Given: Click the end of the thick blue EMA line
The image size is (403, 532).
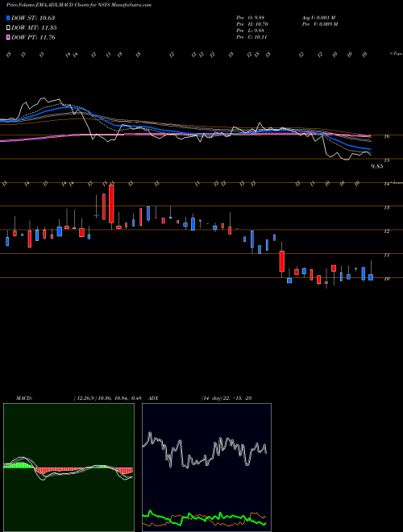Looking at the screenshot, I should [x=370, y=149].
